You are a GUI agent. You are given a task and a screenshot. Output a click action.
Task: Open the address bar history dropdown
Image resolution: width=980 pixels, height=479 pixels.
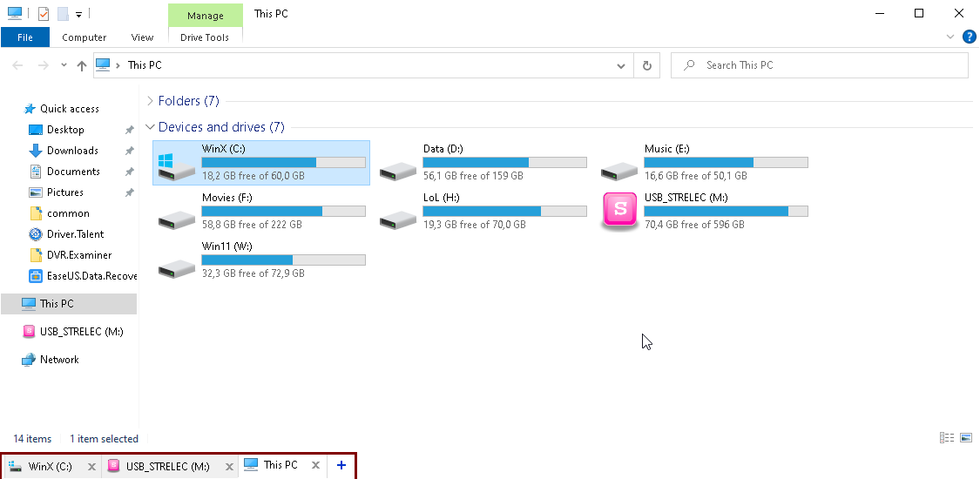click(x=621, y=65)
